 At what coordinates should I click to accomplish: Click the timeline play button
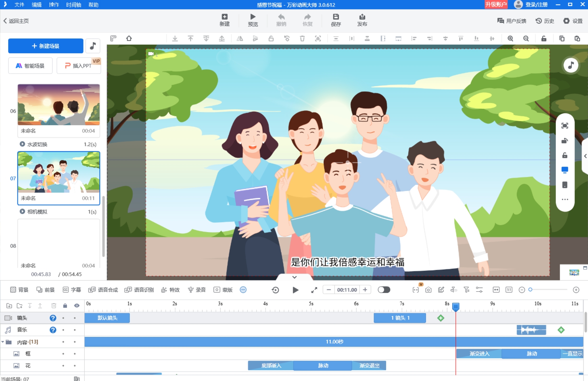[x=295, y=290]
